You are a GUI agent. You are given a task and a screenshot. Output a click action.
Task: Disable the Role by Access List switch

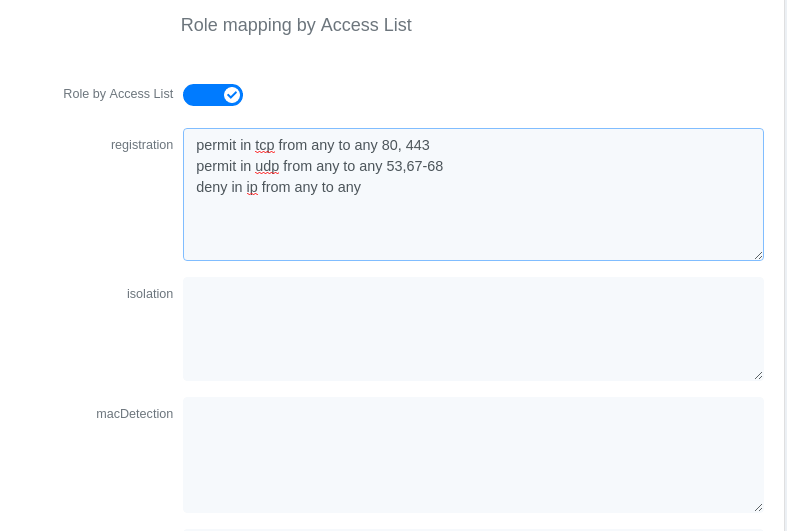point(213,95)
